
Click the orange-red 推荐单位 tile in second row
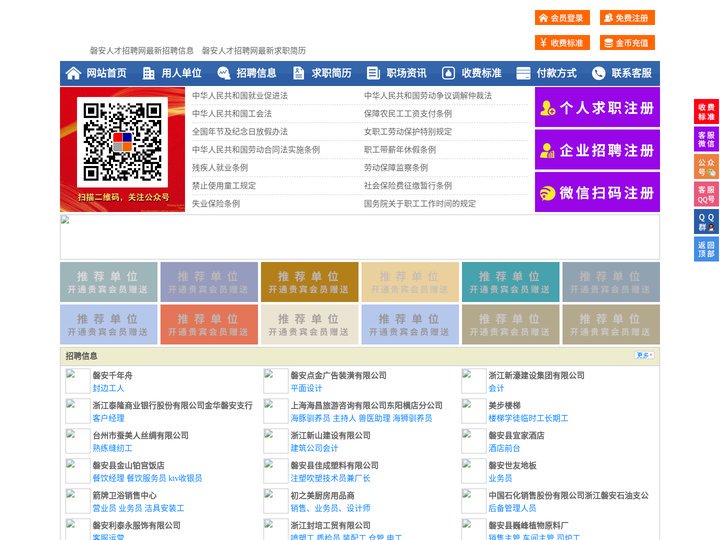pyautogui.click(x=209, y=324)
